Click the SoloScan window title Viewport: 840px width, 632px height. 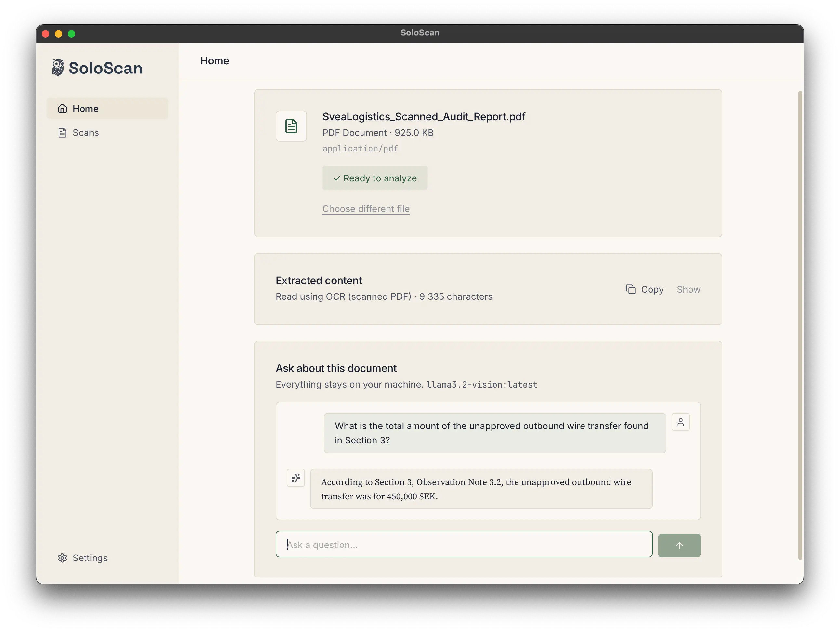[420, 33]
